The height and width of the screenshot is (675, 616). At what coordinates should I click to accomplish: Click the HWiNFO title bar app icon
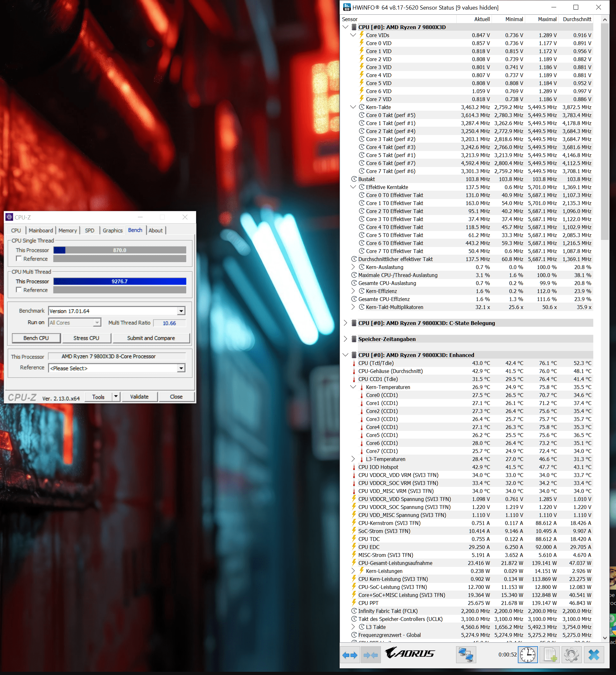[x=347, y=7]
